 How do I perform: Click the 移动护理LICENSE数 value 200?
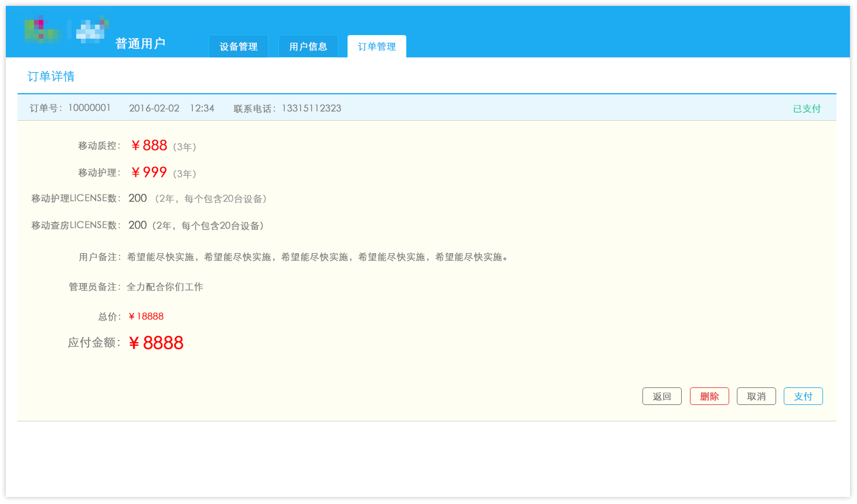(138, 198)
